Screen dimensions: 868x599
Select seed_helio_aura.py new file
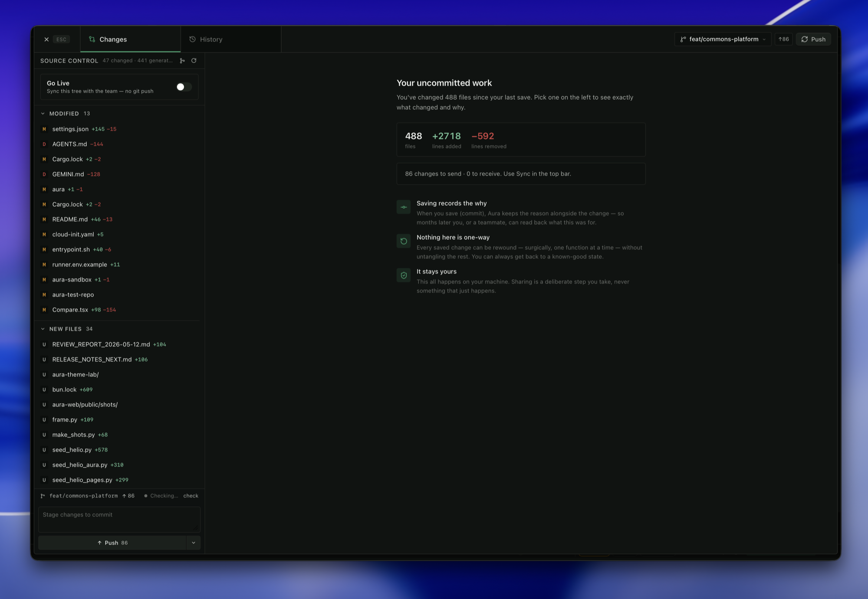coord(119,465)
